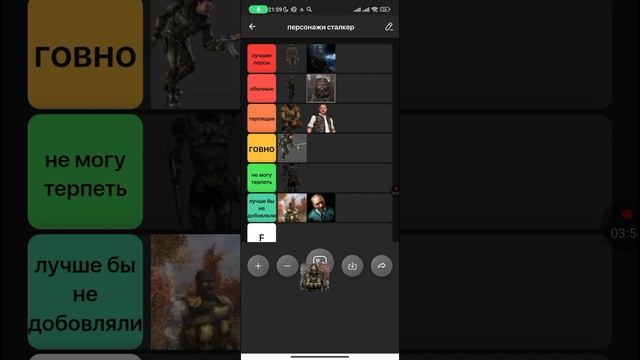
Task: Select the yellow говно tier label in list
Action: click(262, 149)
